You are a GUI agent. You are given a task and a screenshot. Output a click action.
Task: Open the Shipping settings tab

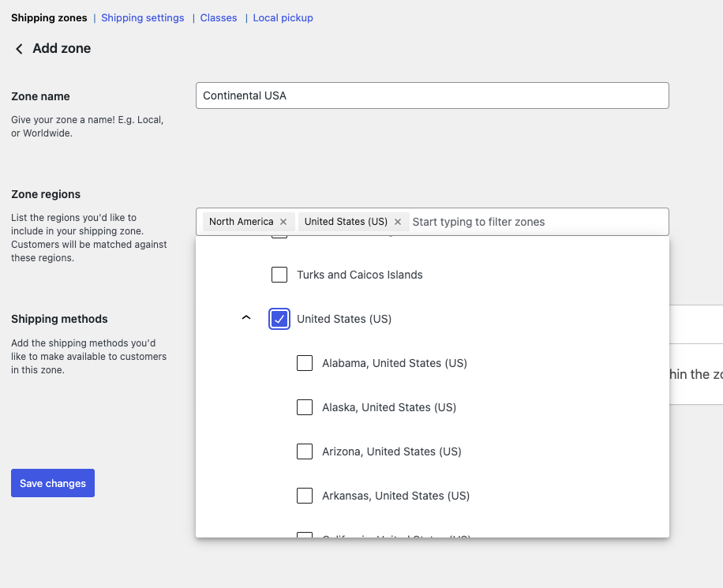click(x=142, y=17)
